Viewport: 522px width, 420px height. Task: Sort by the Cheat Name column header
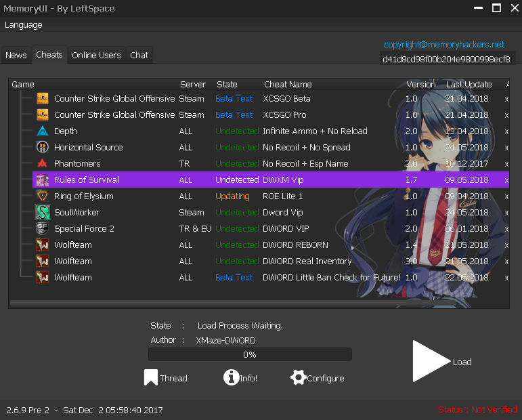[288, 85]
